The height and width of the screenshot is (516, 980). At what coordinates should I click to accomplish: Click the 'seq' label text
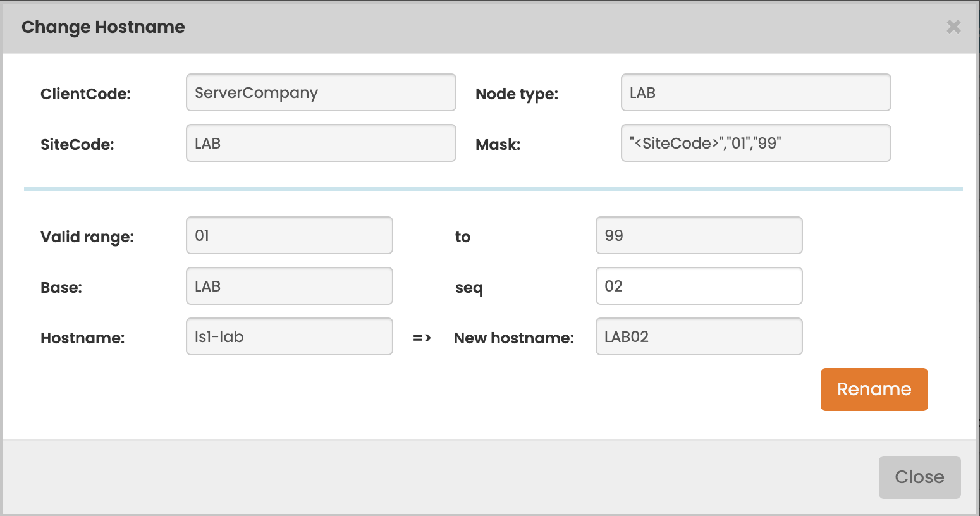coord(469,288)
